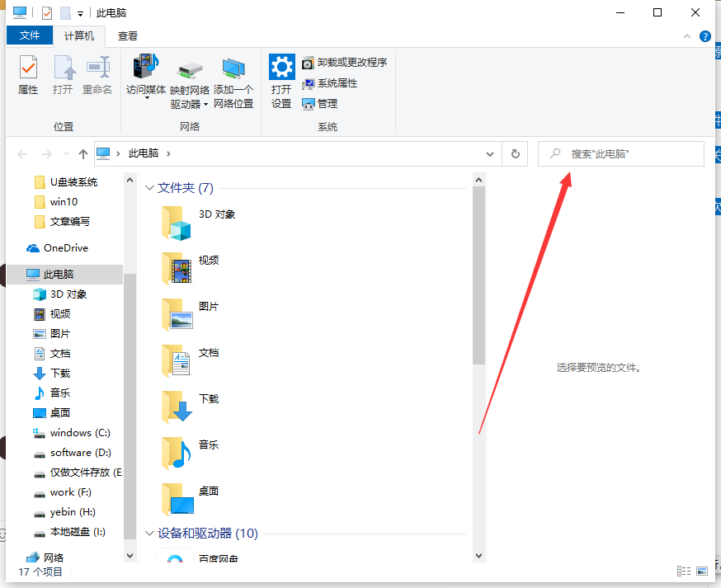Expand the address bar history dropdown
Image resolution: width=721 pixels, height=588 pixels.
coord(490,153)
